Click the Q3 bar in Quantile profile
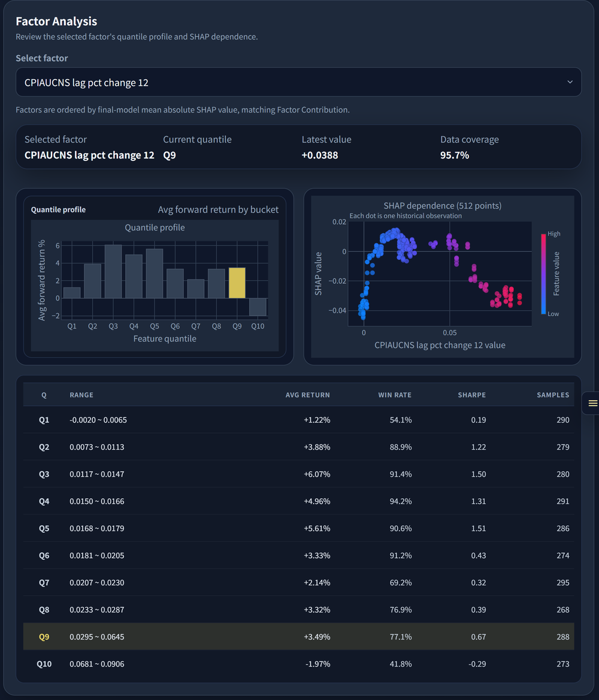Screen dimensions: 599x700 (113, 271)
